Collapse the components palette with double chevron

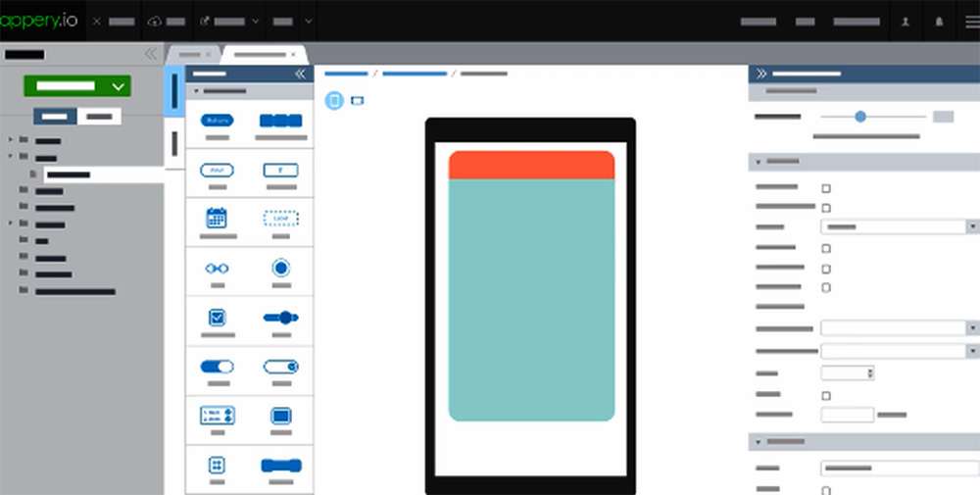tap(300, 74)
